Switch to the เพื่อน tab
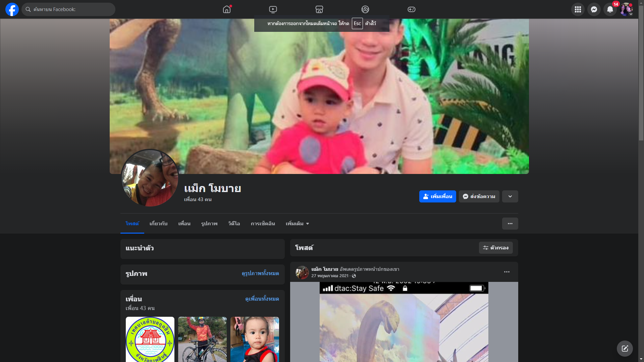This screenshot has height=362, width=644. tap(184, 224)
